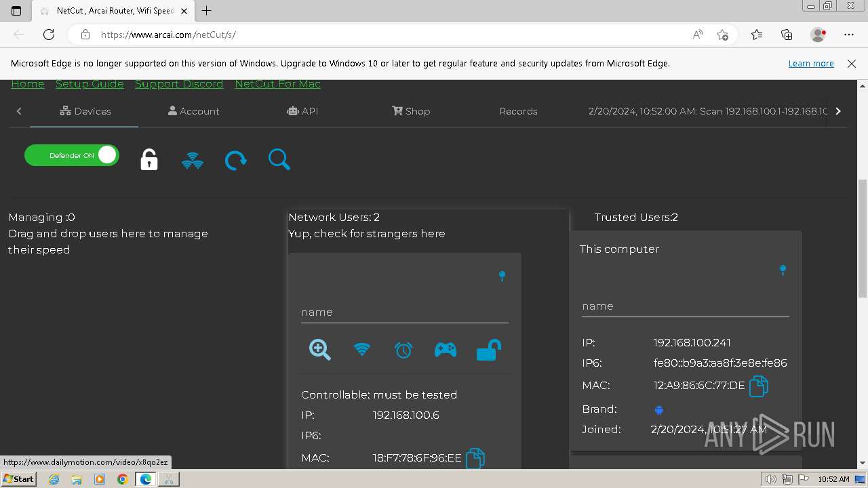Click the blue open-padlock icon on device card
The image size is (868, 488).
pos(488,350)
